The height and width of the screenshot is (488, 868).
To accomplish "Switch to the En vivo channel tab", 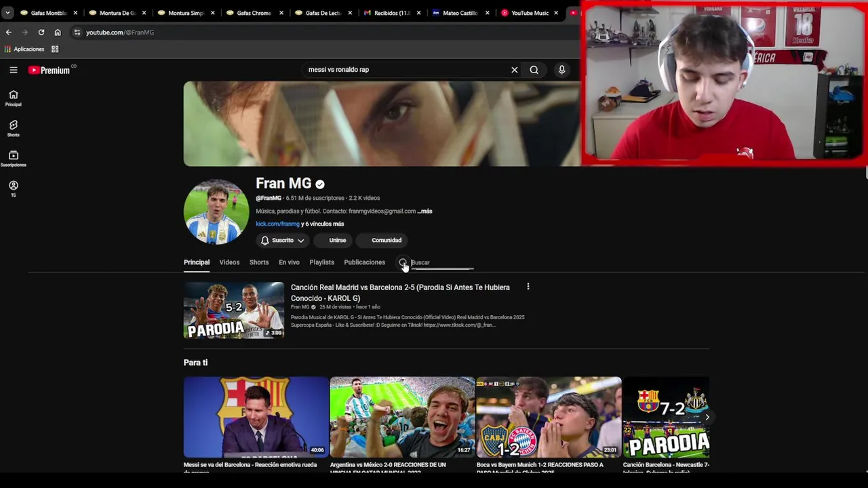I will [x=289, y=262].
